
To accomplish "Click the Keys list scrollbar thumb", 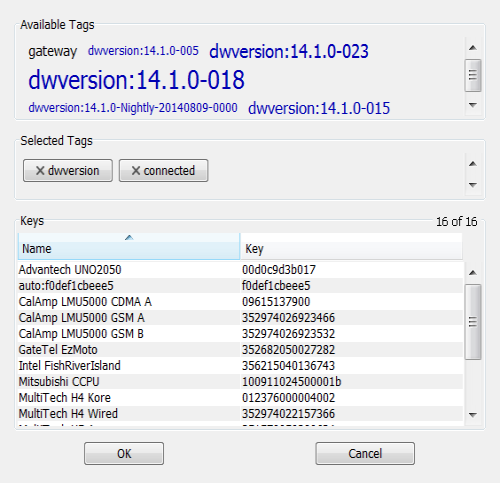I will pos(473,322).
